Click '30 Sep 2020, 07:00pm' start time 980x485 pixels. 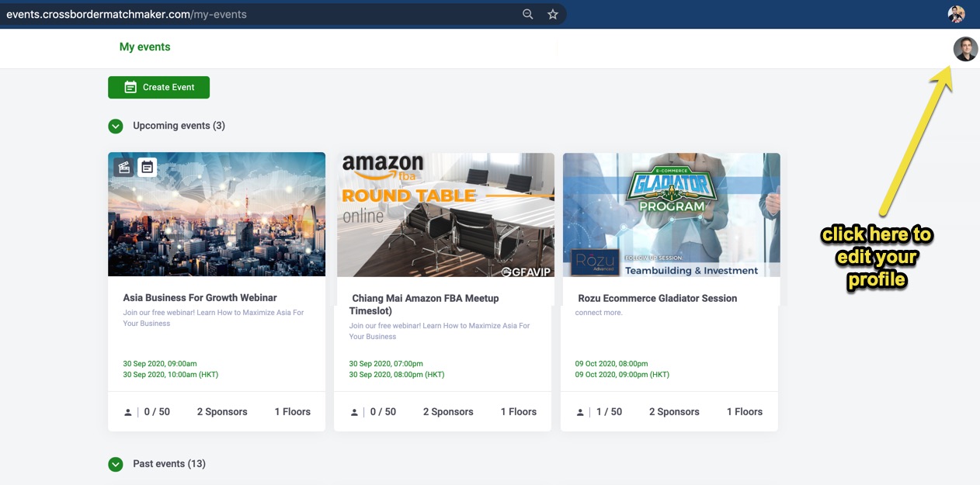pyautogui.click(x=386, y=363)
